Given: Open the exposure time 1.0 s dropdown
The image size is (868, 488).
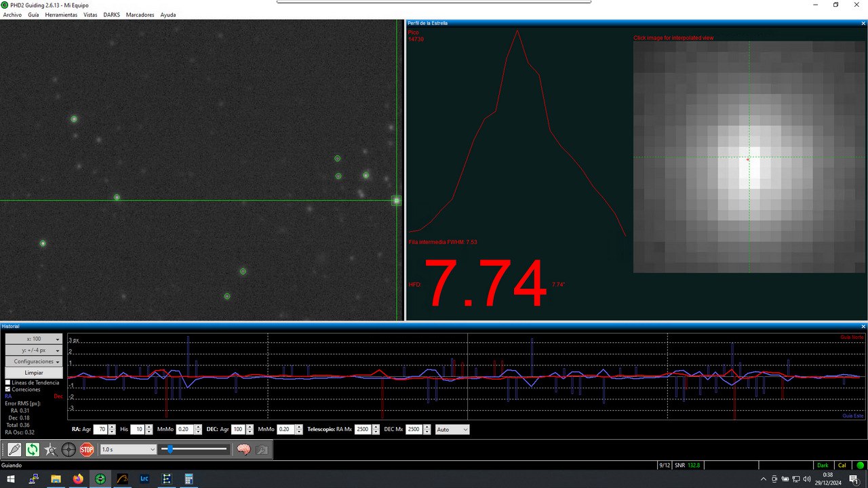Looking at the screenshot, I should 128,449.
